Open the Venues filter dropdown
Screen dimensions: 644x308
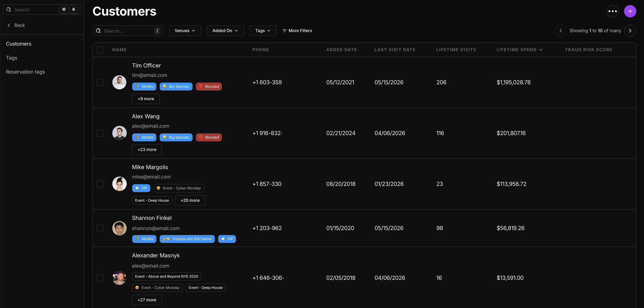185,31
